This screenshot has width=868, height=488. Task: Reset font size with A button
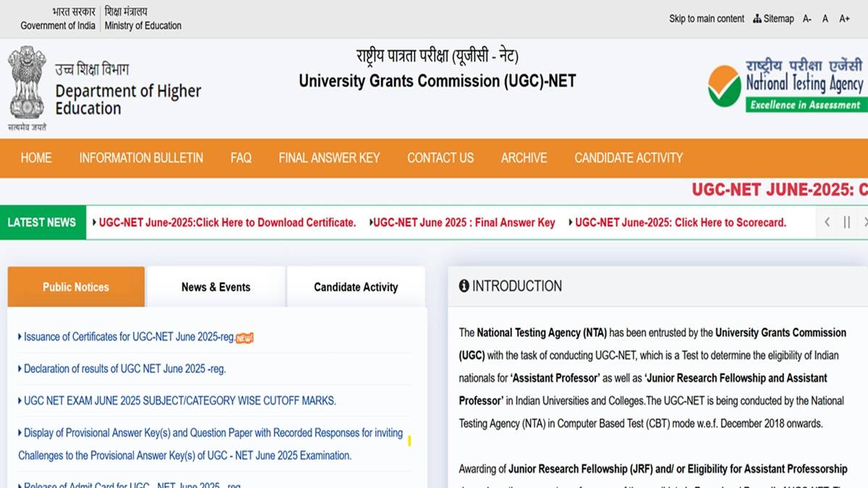(x=825, y=19)
